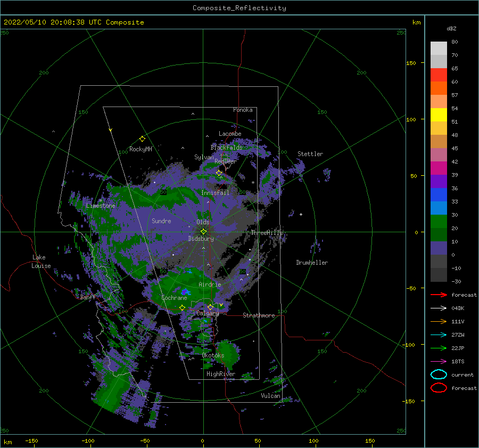
Task: Click the white plus marker west of Drumheller's longitude near ThreeHills
Action: coord(301,214)
